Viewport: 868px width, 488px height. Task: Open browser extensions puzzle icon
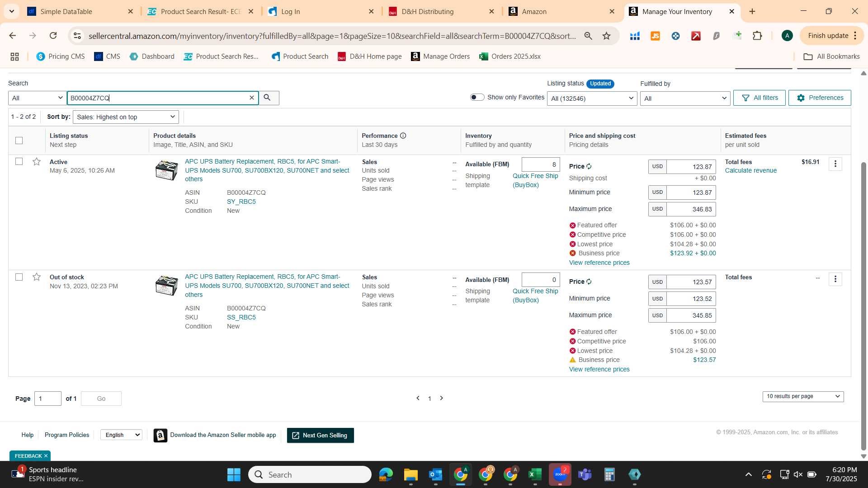pos(757,36)
